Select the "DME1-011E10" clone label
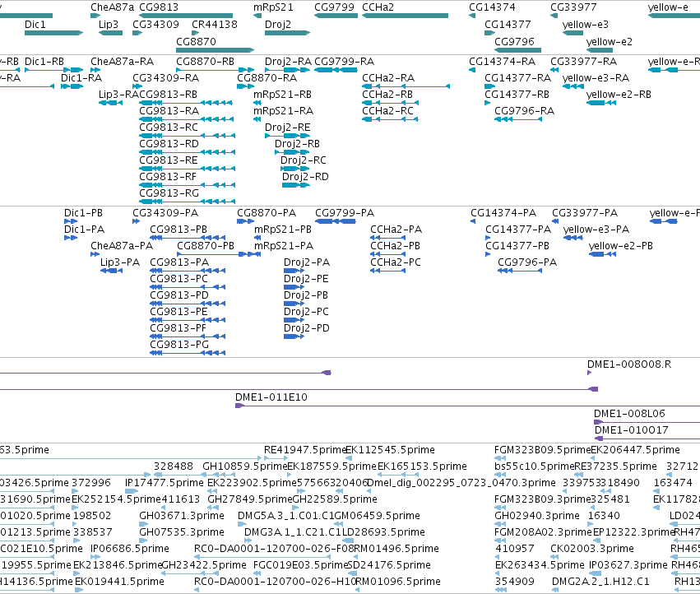Viewport: 700px width, 594px height. pos(271,397)
